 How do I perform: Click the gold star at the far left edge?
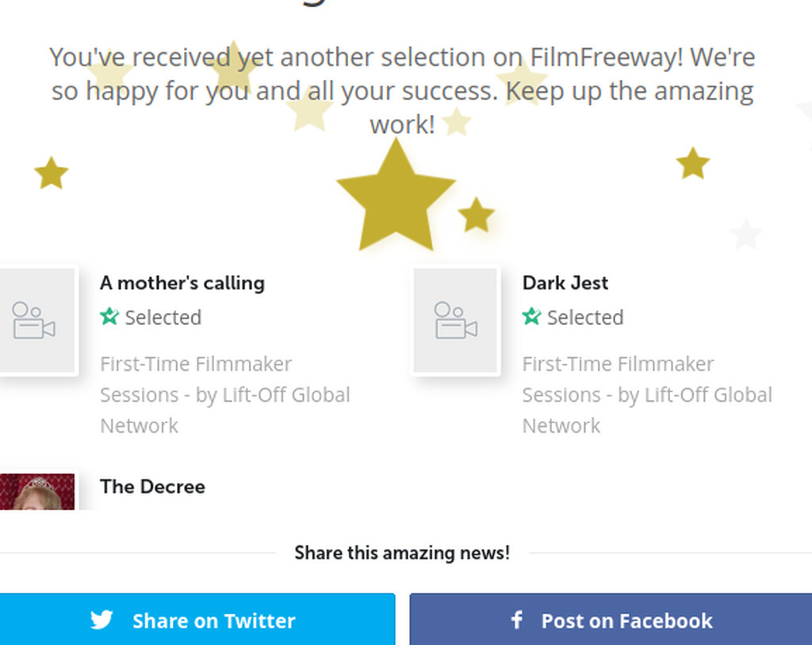52,173
